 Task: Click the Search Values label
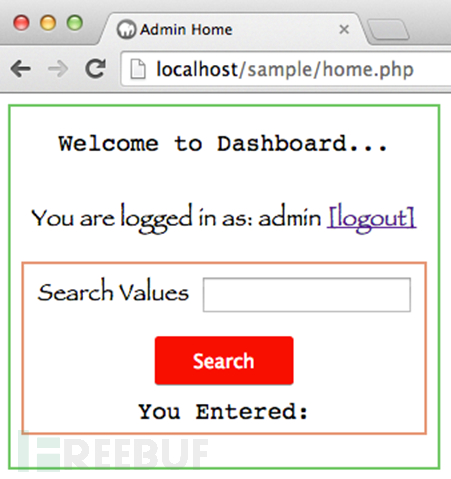113,292
